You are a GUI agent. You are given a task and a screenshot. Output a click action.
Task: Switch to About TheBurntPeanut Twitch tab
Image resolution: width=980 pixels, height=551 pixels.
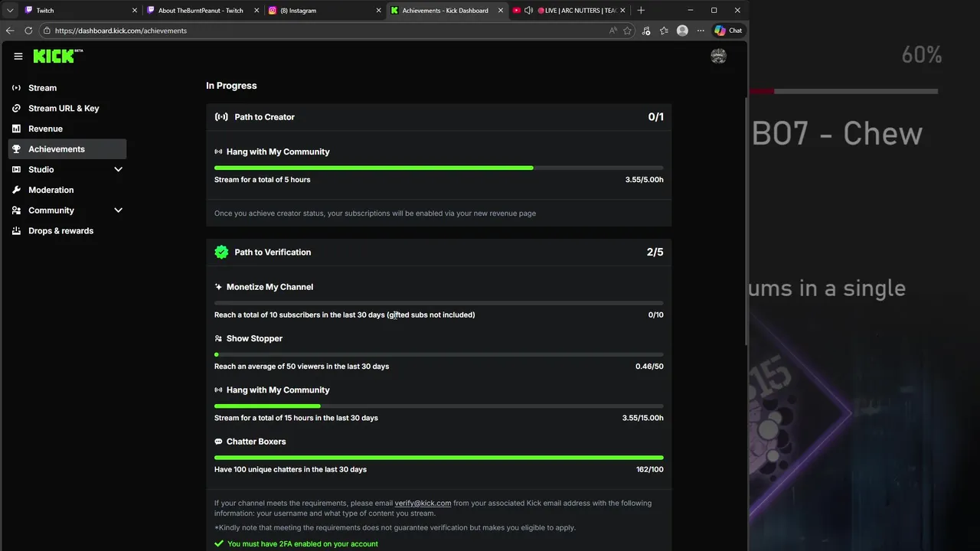coord(202,11)
